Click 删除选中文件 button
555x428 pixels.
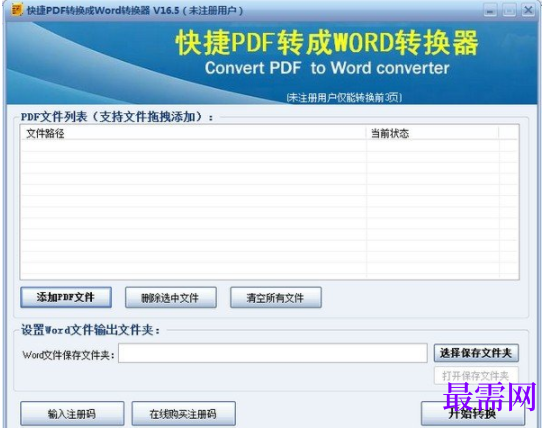171,297
